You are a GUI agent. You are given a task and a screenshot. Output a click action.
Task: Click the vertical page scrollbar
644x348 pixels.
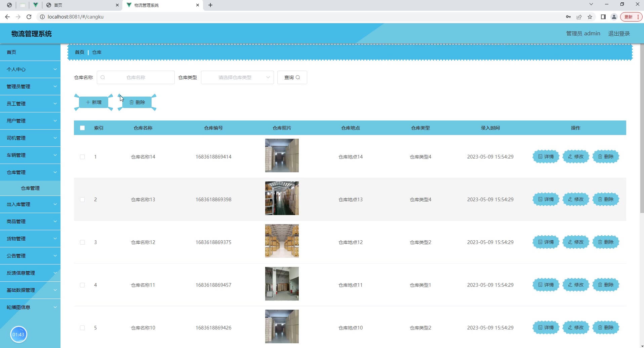click(642, 135)
